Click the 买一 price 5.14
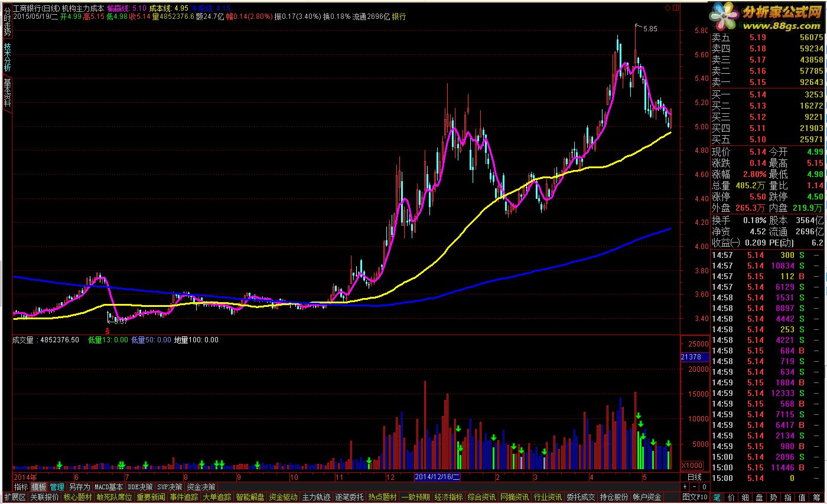The image size is (827, 504). click(758, 94)
